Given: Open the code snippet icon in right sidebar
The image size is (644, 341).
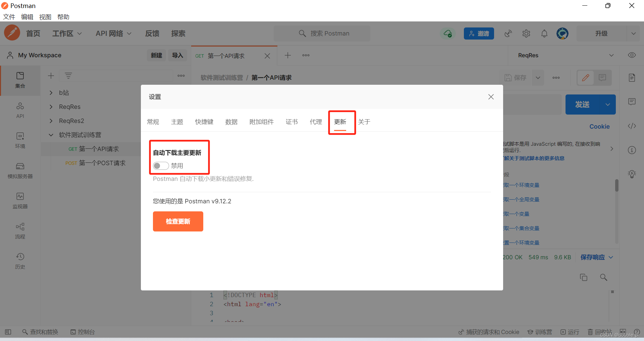Looking at the screenshot, I should 632,126.
